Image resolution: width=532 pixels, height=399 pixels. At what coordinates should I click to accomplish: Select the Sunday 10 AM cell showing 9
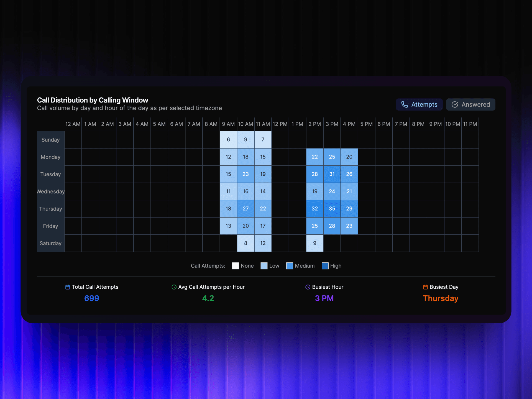click(x=245, y=140)
